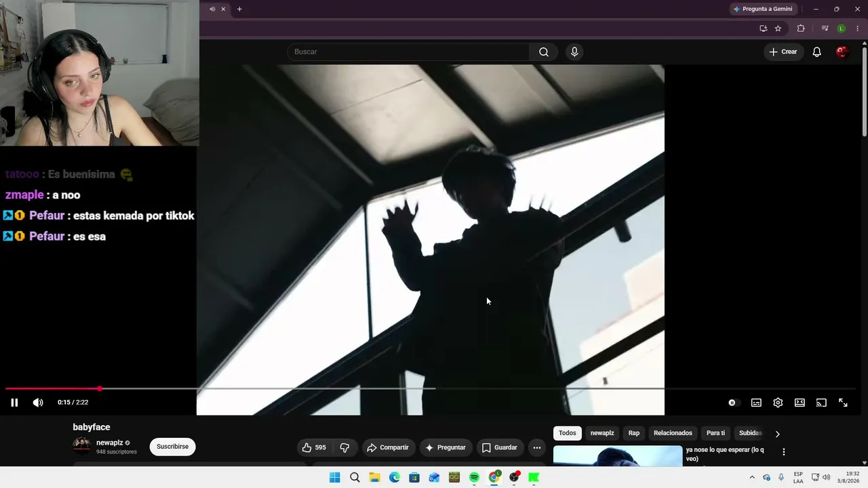Viewport: 868px width, 488px height.
Task: Like the babyface video
Action: point(314,447)
